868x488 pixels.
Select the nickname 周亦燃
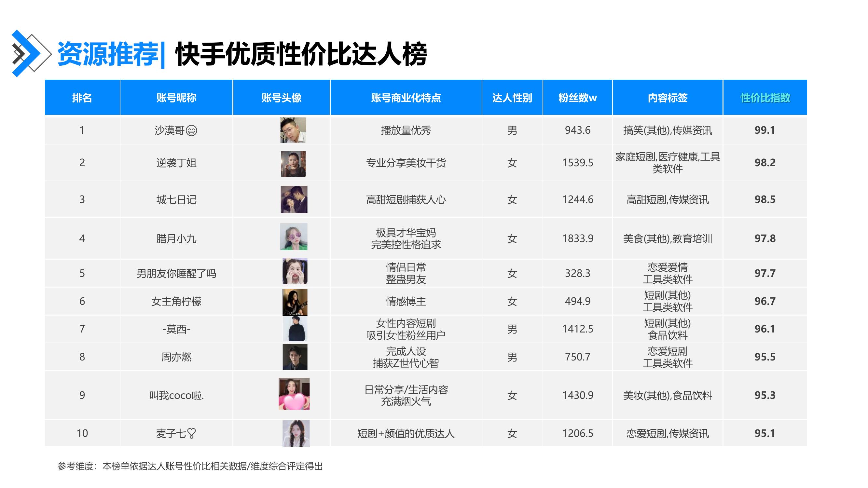point(176,357)
